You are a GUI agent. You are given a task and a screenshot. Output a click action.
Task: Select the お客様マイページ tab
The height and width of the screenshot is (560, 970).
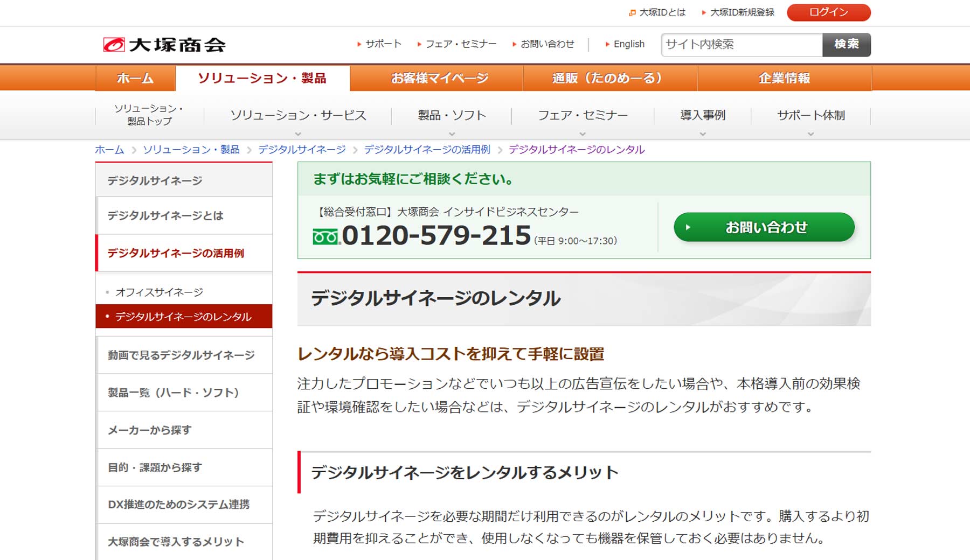436,78
